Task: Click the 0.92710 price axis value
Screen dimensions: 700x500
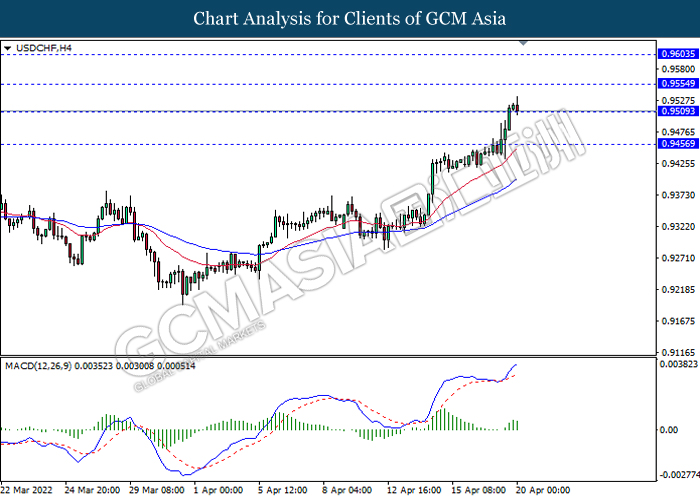Action: [x=679, y=258]
